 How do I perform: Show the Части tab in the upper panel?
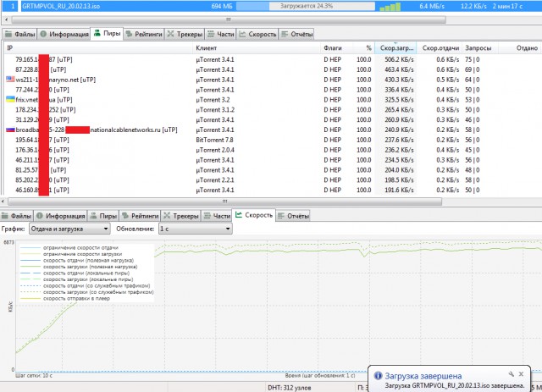220,34
